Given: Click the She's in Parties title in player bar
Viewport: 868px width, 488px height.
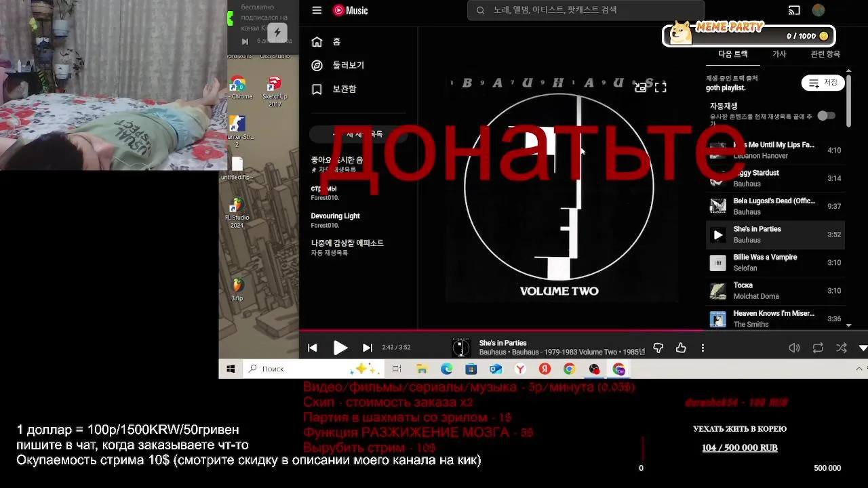Looking at the screenshot, I should [x=502, y=343].
